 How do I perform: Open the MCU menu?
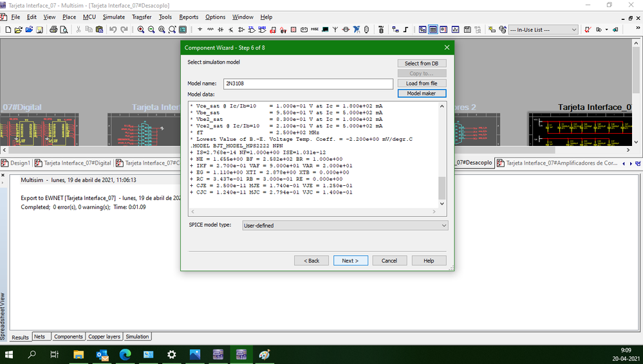point(89,17)
